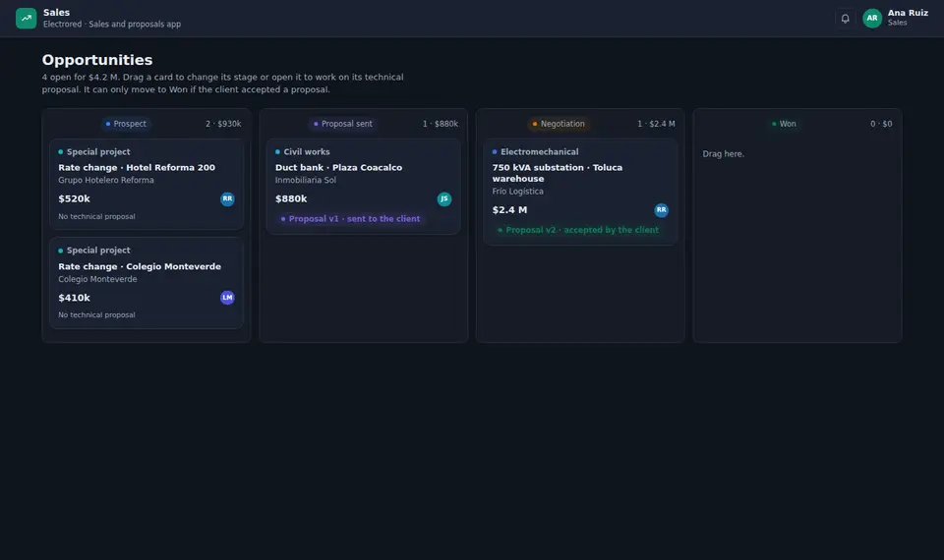Click the $880k card amount
This screenshot has width=944, height=560.
[x=291, y=198]
